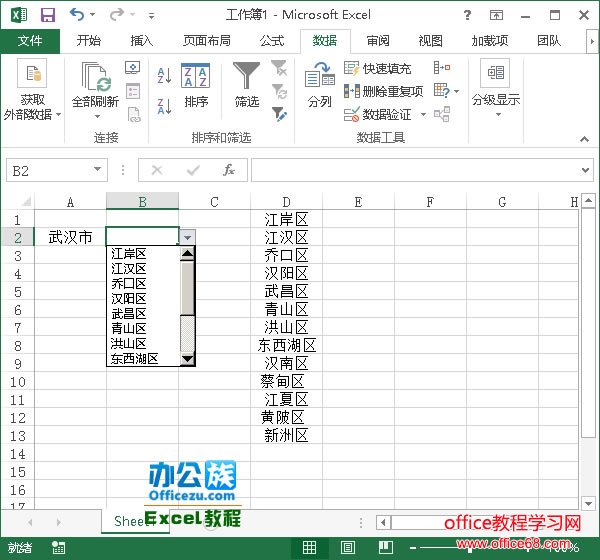Expand the Name Box dropdown
This screenshot has width=600, height=560.
click(98, 170)
